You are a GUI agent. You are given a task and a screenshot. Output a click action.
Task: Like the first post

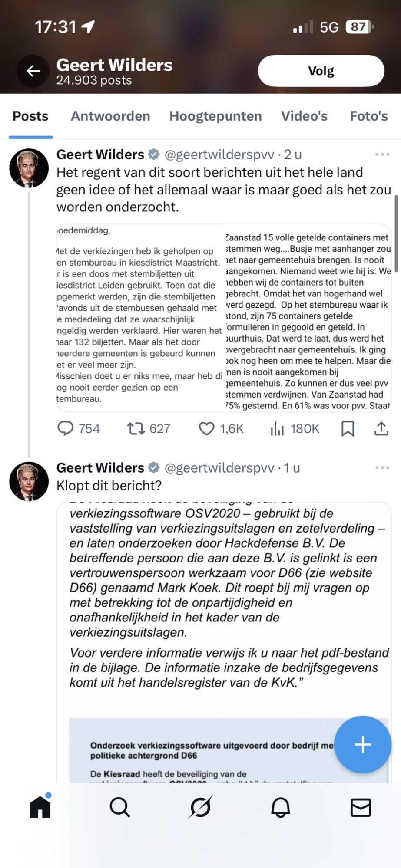click(x=206, y=429)
